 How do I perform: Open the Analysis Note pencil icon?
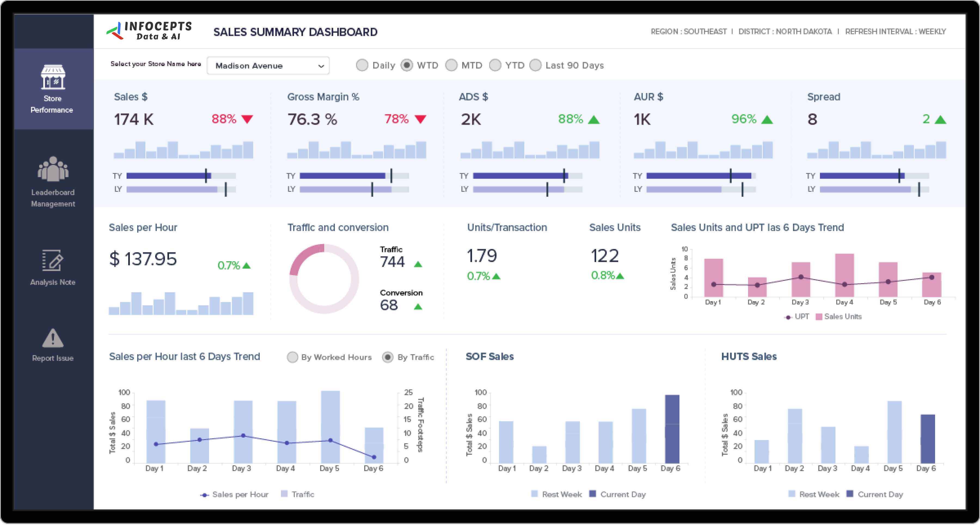(53, 260)
